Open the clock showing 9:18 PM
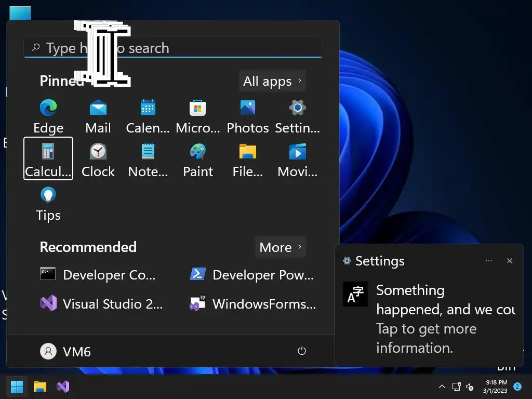 click(x=495, y=387)
